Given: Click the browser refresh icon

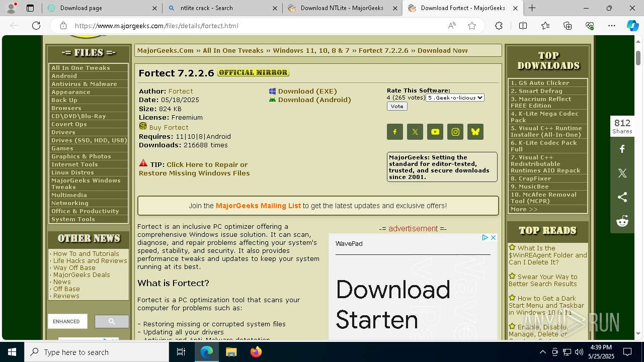Looking at the screenshot, I should click(36, 26).
